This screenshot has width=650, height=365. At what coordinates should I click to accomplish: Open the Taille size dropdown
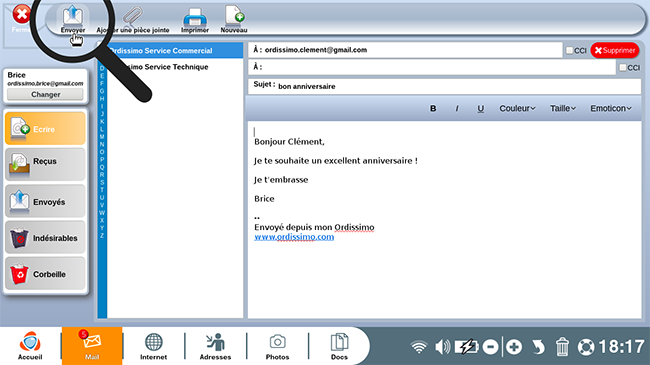coord(563,108)
